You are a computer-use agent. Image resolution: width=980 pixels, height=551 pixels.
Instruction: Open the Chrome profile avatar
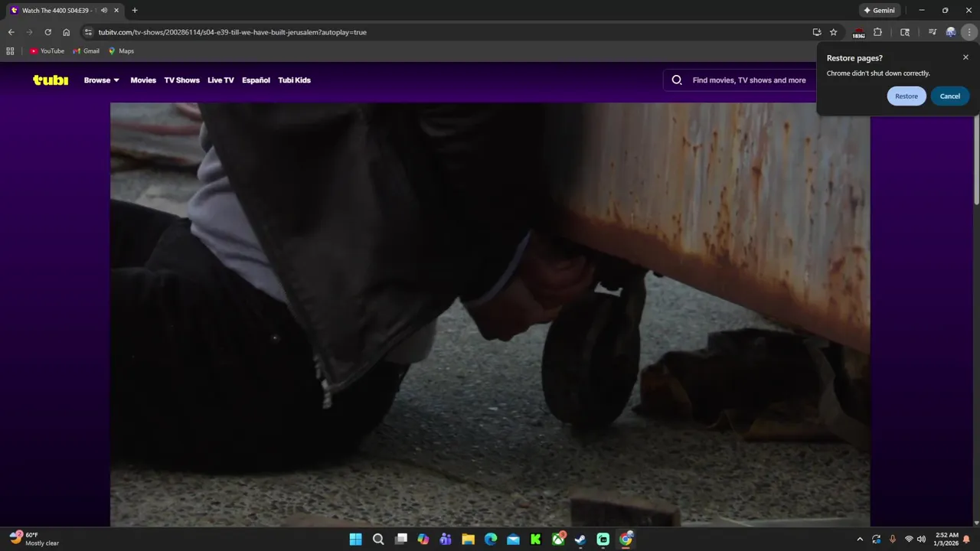coord(951,32)
